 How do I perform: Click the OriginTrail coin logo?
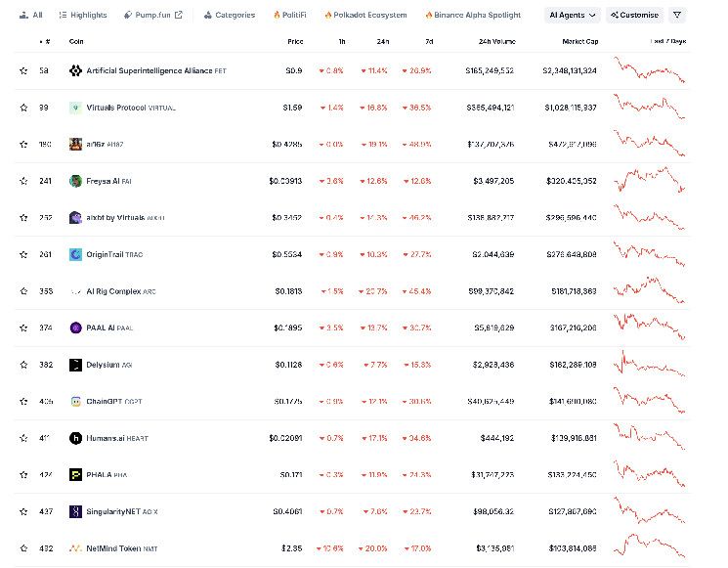point(75,254)
